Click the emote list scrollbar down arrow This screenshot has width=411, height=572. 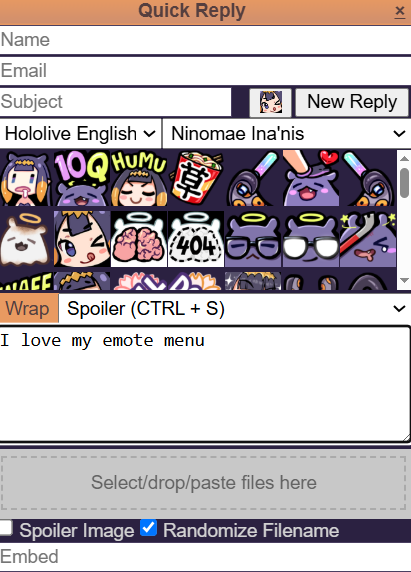point(404,280)
